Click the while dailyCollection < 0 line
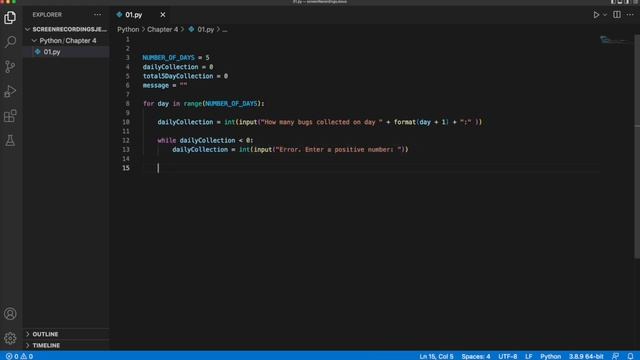This screenshot has height=360, width=640. [x=205, y=140]
